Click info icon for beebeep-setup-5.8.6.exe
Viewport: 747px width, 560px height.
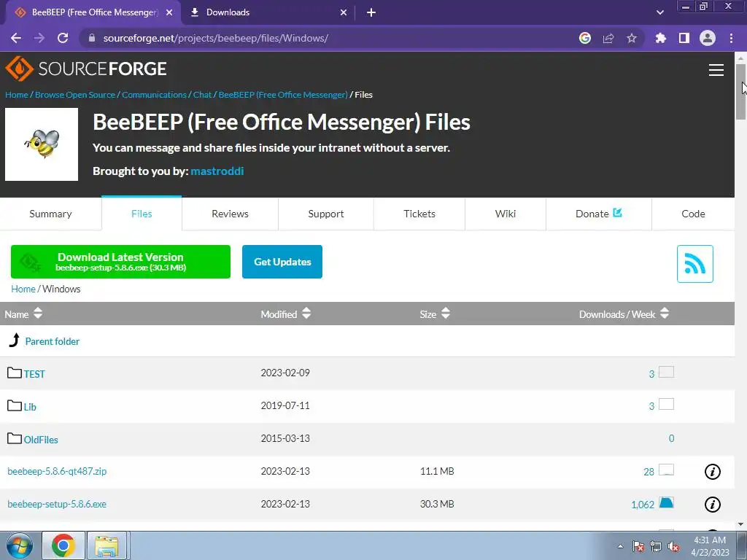pyautogui.click(x=713, y=505)
